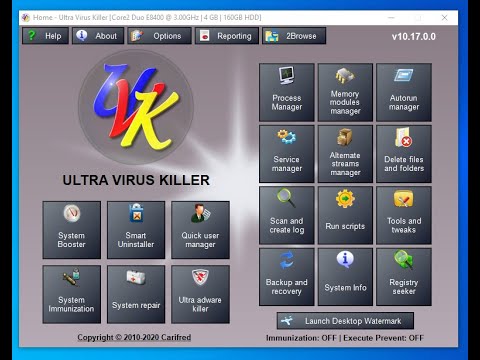Open System Immunization
480x360 pixels.
(x=72, y=294)
